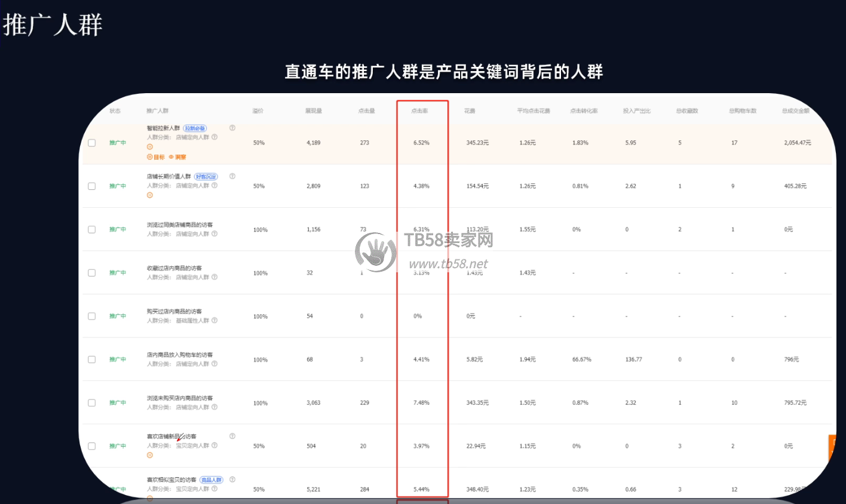Select checkbox for 浏览过同类店铺商品的访客 row
This screenshot has height=504, width=846.
pos(92,229)
